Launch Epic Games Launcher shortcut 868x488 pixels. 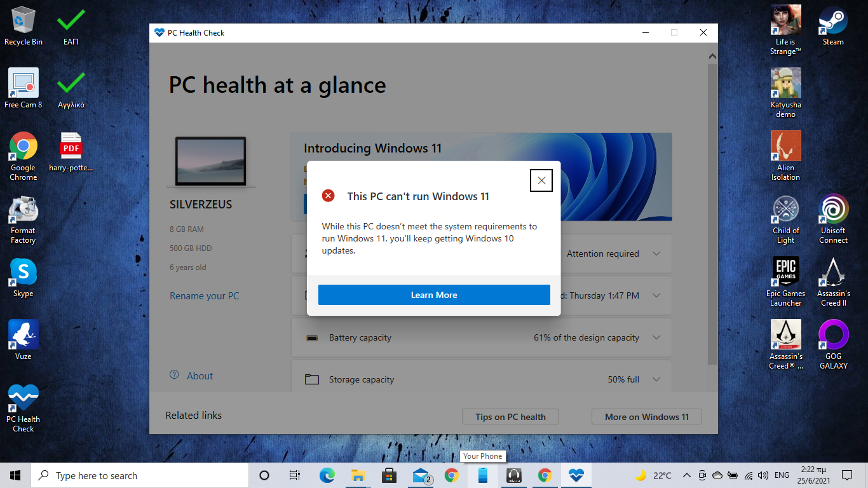click(785, 282)
